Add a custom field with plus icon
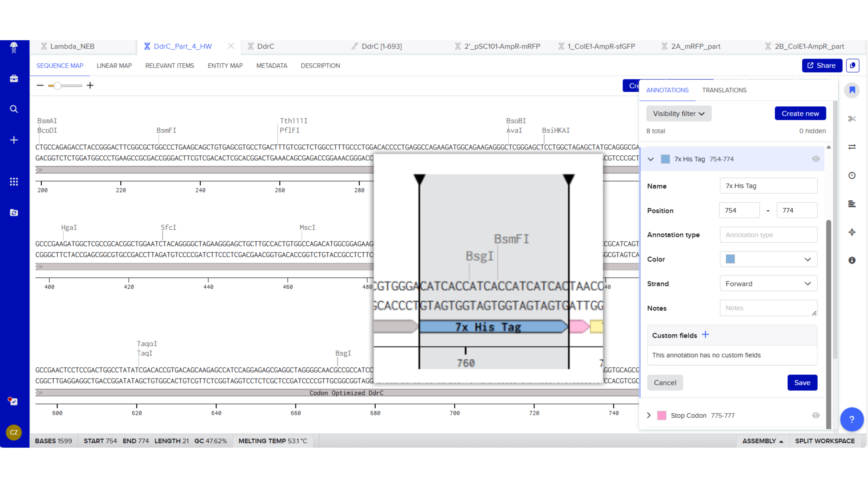This screenshot has width=868, height=488. coord(705,335)
